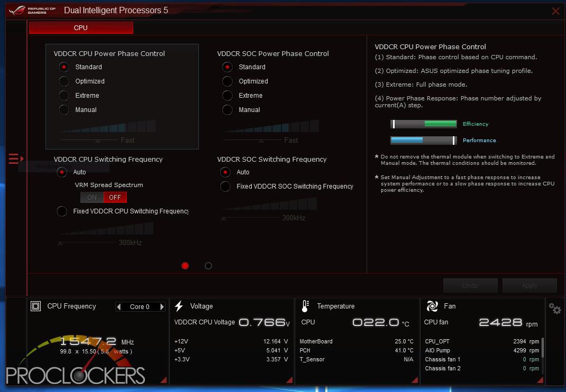The height and width of the screenshot is (392, 566).
Task: Expand Temperature panel corner triangle
Action: click(x=415, y=380)
